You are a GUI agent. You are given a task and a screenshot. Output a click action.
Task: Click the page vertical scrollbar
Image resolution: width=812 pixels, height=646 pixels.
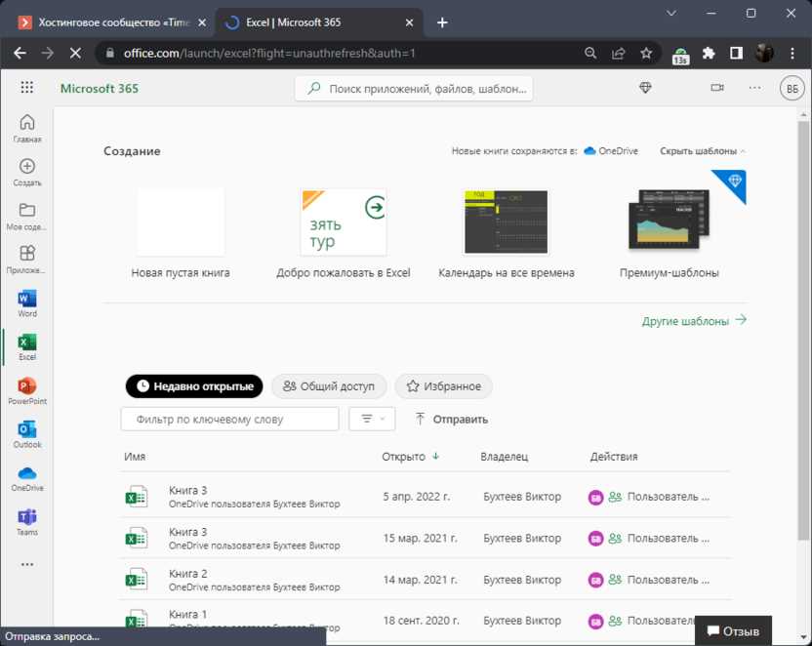tap(803, 331)
